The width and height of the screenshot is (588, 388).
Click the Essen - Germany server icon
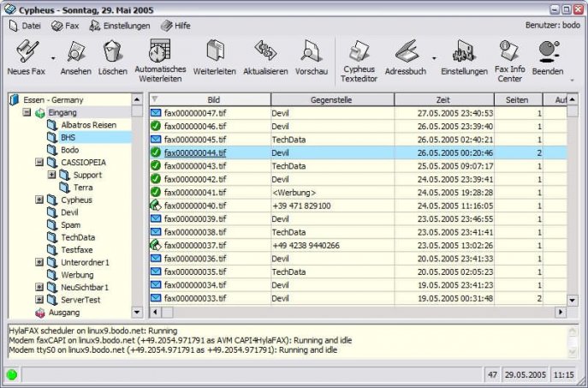click(x=15, y=100)
